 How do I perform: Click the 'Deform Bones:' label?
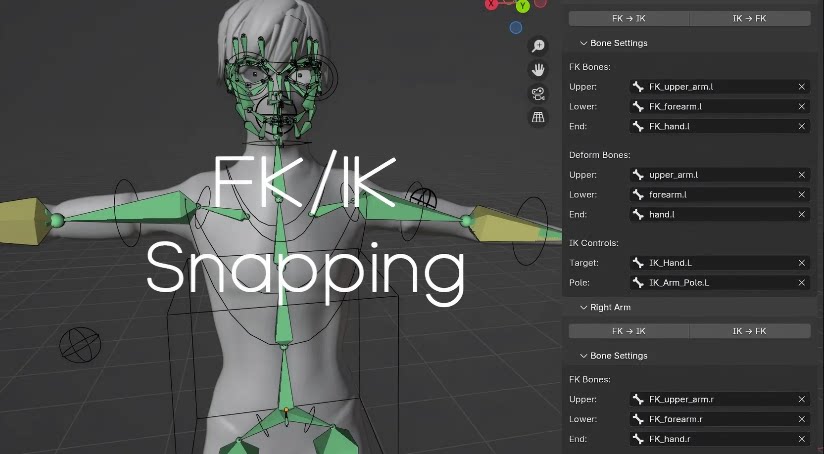pos(600,155)
